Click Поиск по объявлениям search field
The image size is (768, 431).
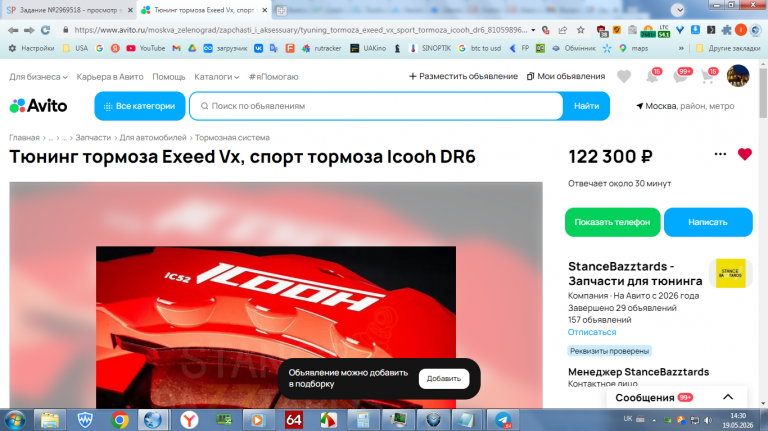376,106
